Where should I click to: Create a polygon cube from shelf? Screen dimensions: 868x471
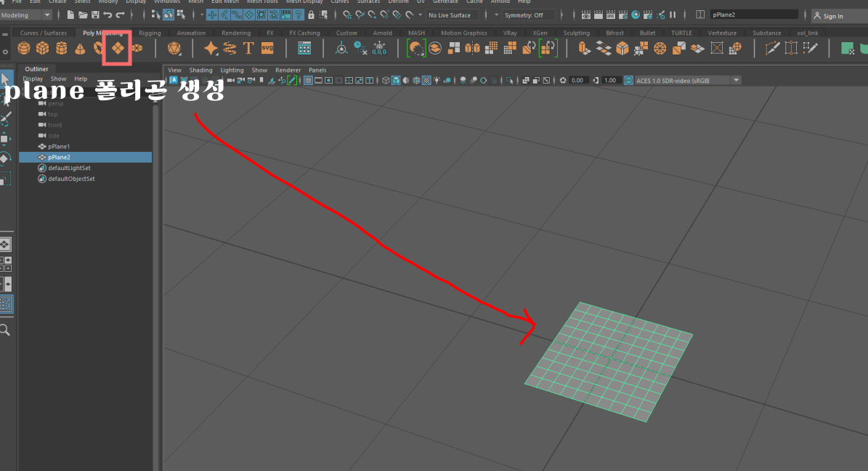tap(43, 49)
